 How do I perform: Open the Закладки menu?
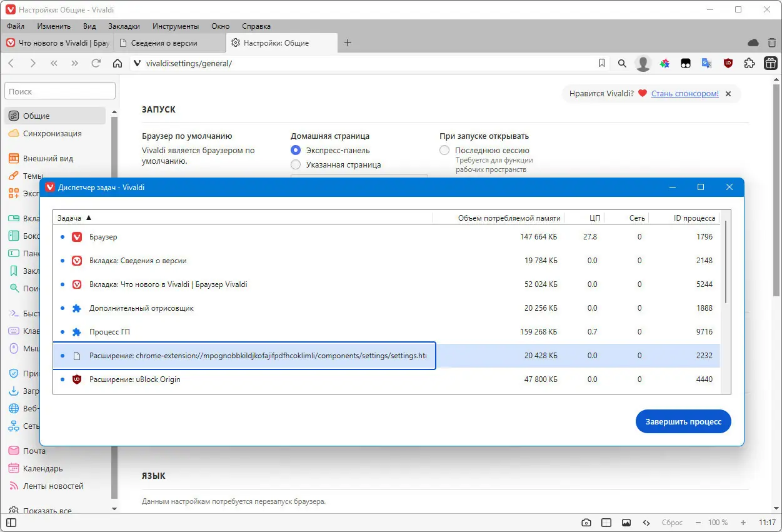[x=124, y=26]
